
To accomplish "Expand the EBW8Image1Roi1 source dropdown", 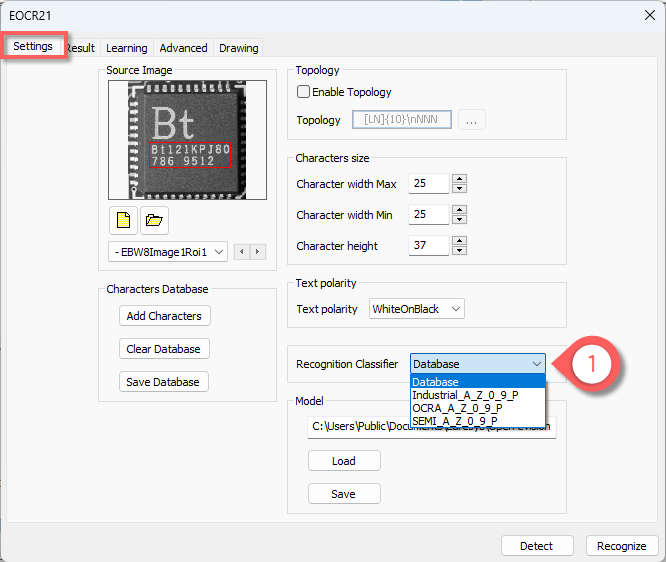I will tap(168, 251).
